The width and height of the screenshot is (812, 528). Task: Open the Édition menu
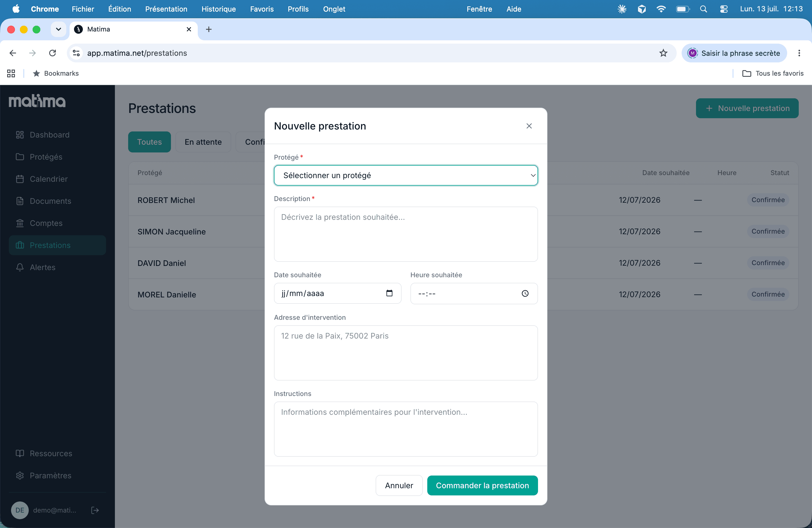pyautogui.click(x=119, y=9)
